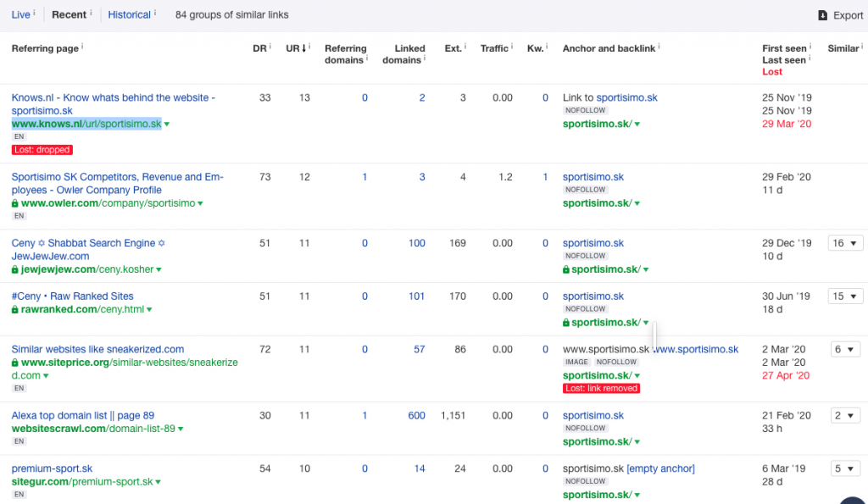Open #Ceny Raw Ranked Sites link
868x504 pixels.
pyautogui.click(x=73, y=296)
